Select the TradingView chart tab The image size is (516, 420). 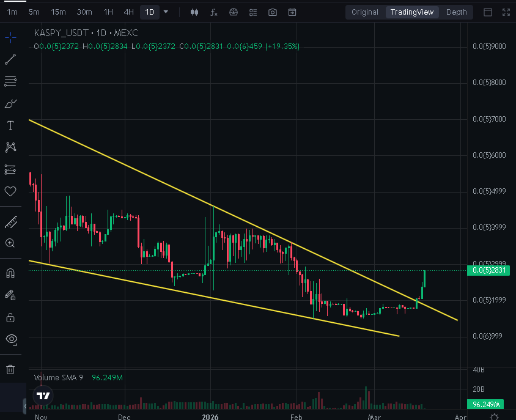[412, 12]
